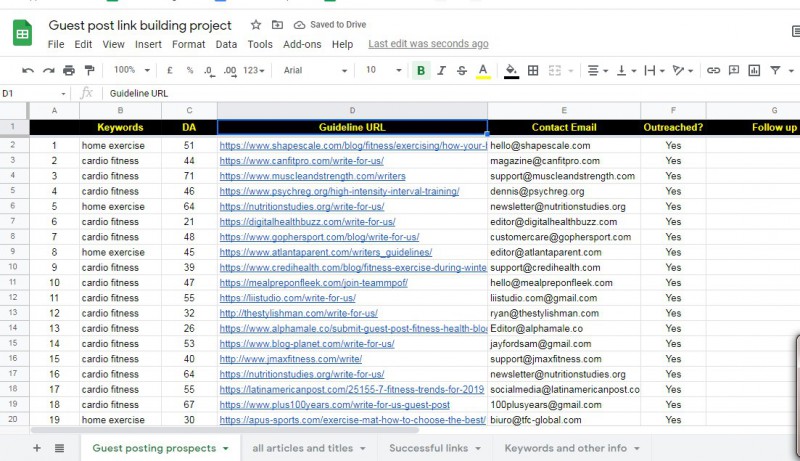Click the Print icon
The height and width of the screenshot is (461, 800).
(x=69, y=70)
